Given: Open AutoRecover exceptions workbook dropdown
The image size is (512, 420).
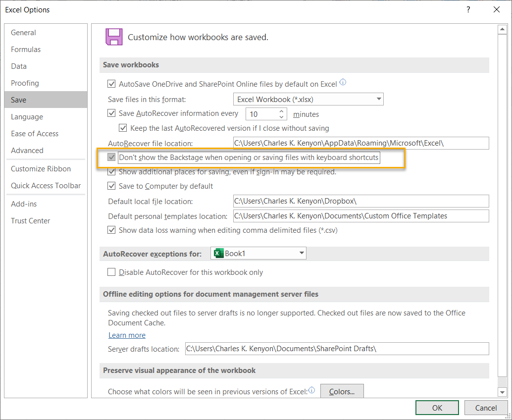Looking at the screenshot, I should [258, 253].
